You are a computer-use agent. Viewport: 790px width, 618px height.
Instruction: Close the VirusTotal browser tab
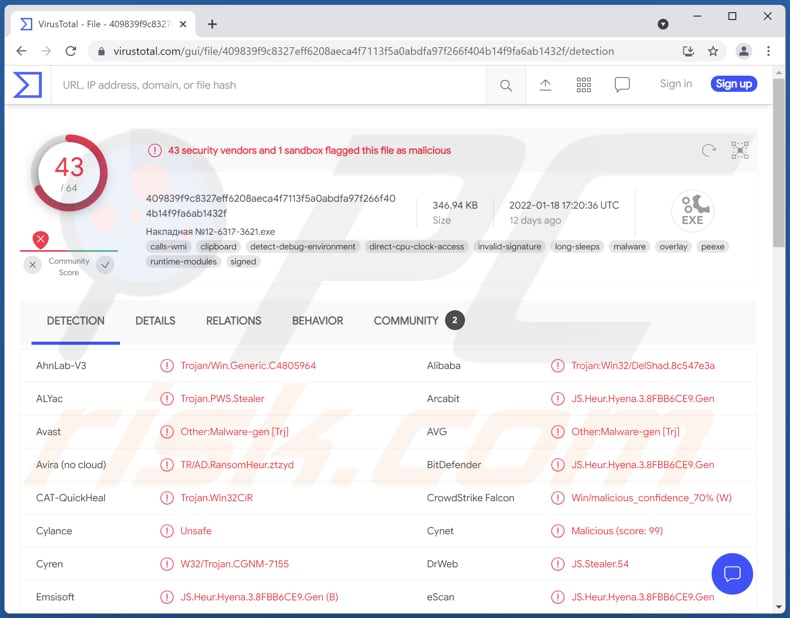click(x=183, y=24)
